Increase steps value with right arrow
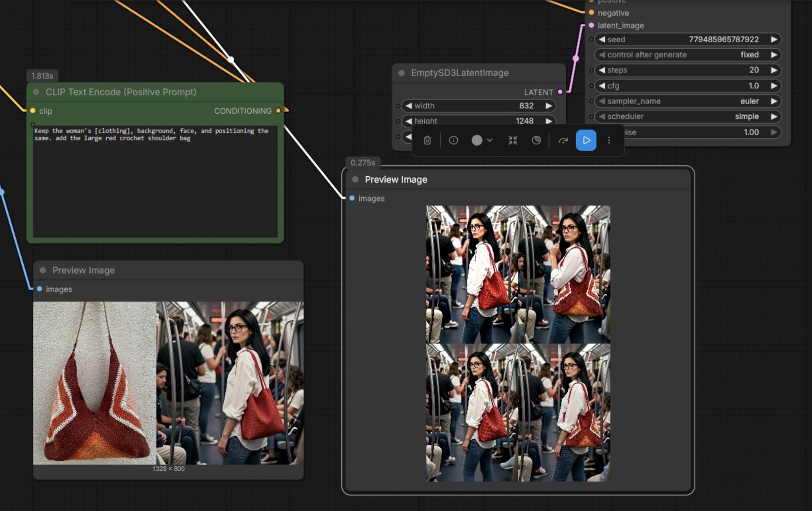Viewport: 812px width, 511px height. point(774,70)
